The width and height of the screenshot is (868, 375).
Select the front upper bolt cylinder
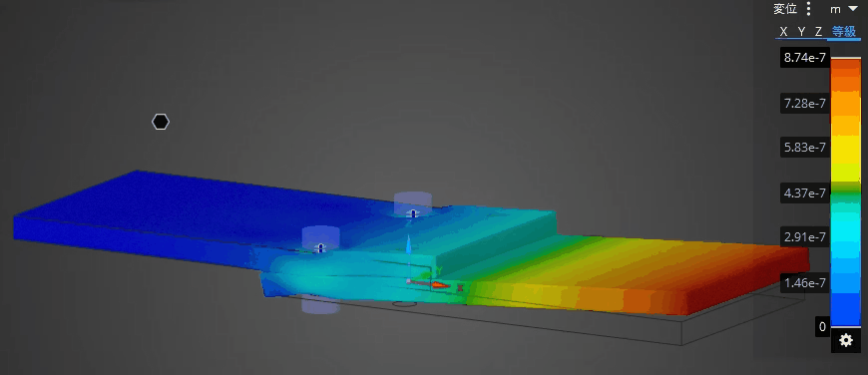320,239
